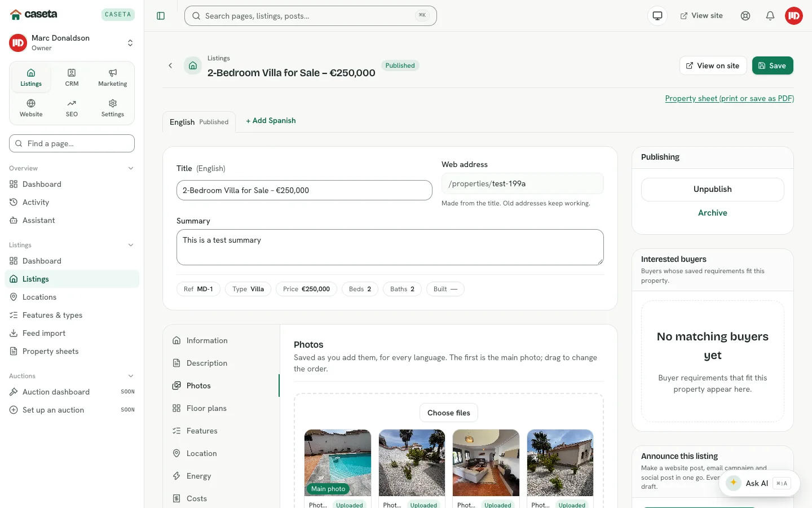The height and width of the screenshot is (508, 812).
Task: Open the Property sheet PDF link
Action: pyautogui.click(x=730, y=98)
